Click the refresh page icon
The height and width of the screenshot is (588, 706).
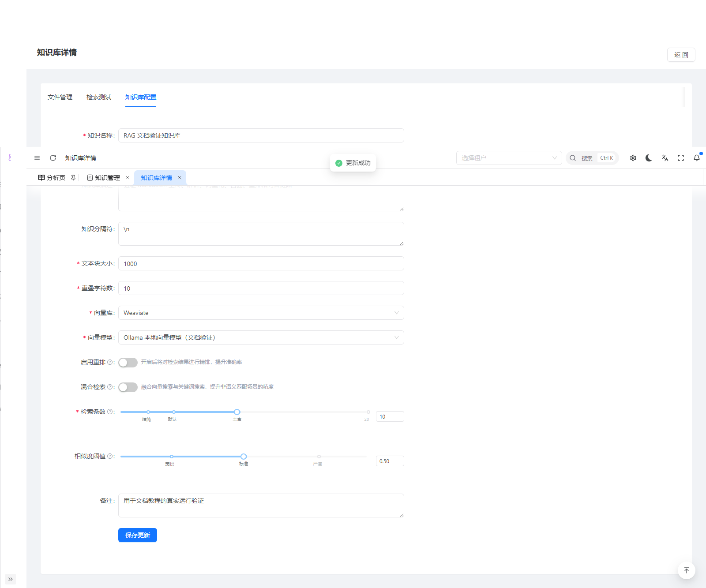[53, 158]
